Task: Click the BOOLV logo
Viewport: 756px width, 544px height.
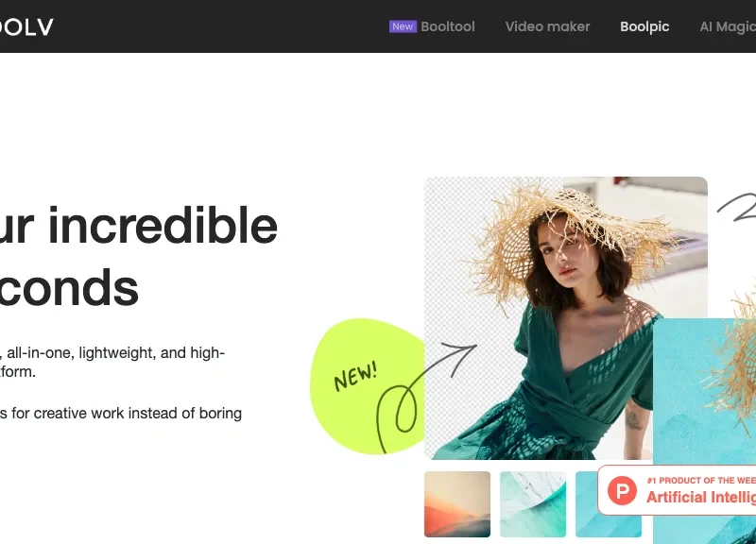Action: coord(26,27)
